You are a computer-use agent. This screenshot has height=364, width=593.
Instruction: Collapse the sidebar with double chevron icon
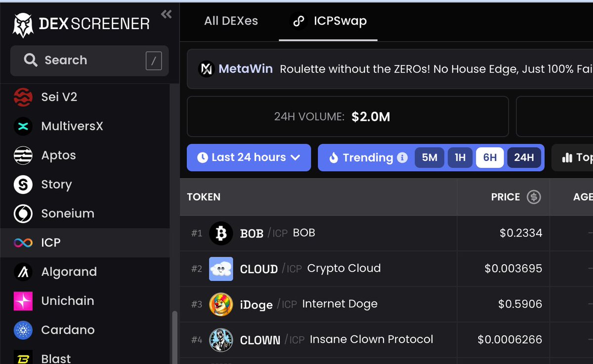point(167,14)
